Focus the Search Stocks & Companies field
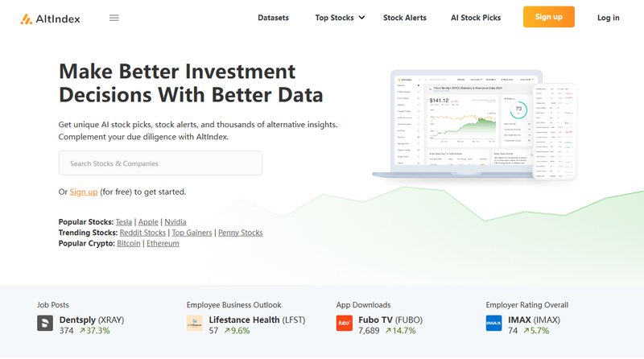 (160, 163)
